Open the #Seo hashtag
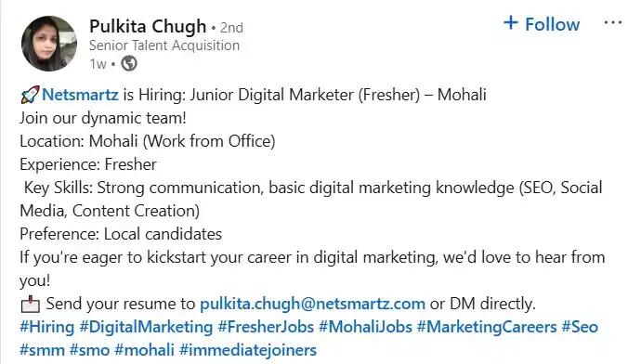Image resolution: width=628 pixels, height=364 pixels. [580, 327]
